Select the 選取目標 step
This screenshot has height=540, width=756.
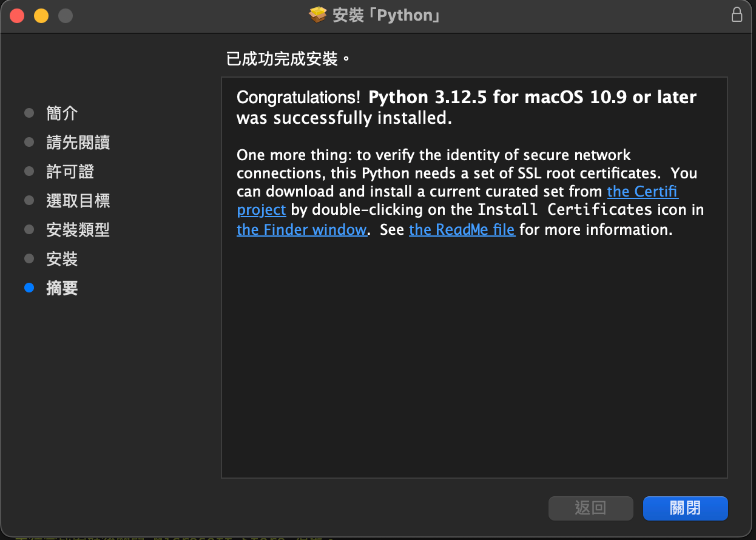tap(78, 201)
